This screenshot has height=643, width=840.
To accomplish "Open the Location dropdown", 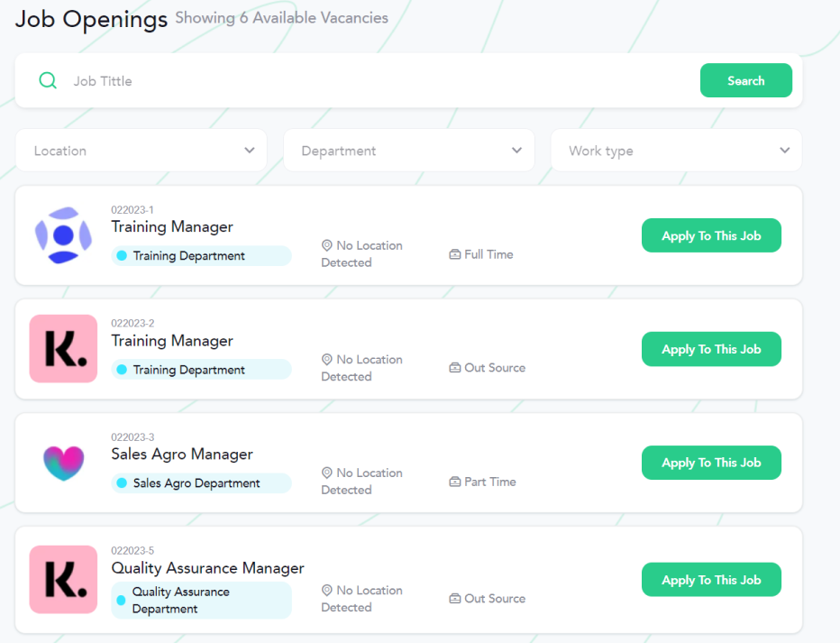I will coord(142,151).
